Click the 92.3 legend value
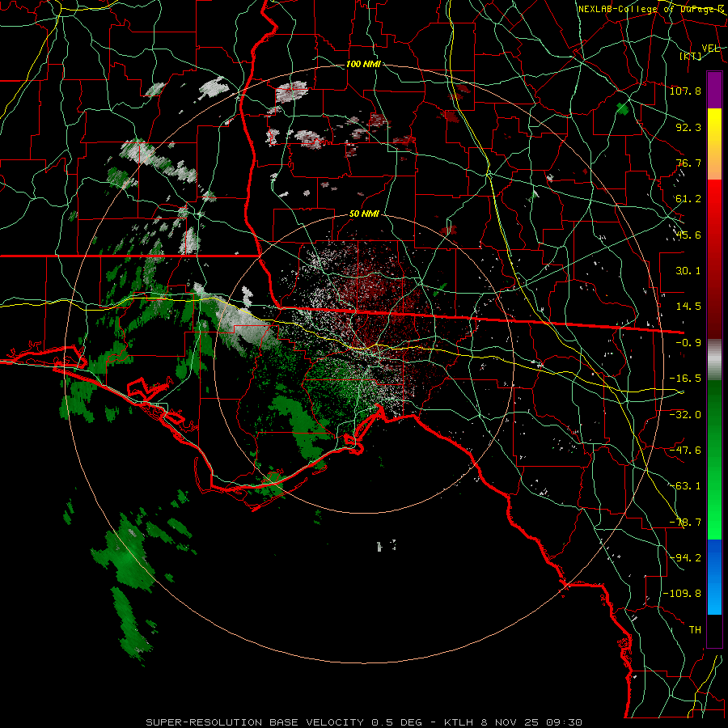Viewport: 728px width, 728px height. pos(688,127)
